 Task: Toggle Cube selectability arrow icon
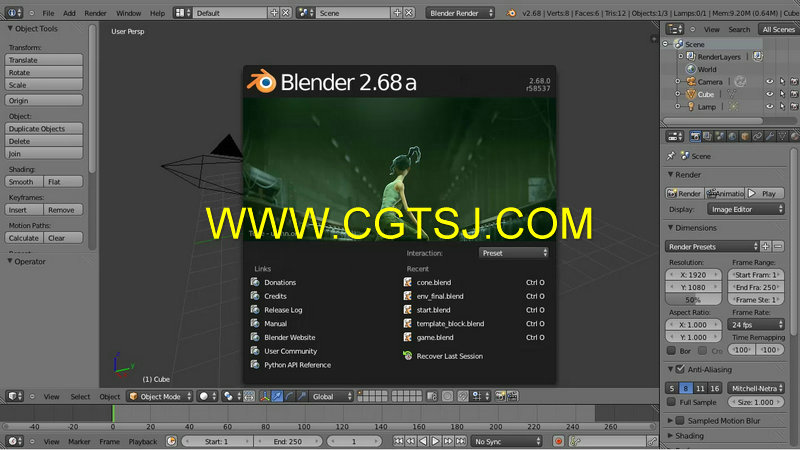(x=782, y=94)
